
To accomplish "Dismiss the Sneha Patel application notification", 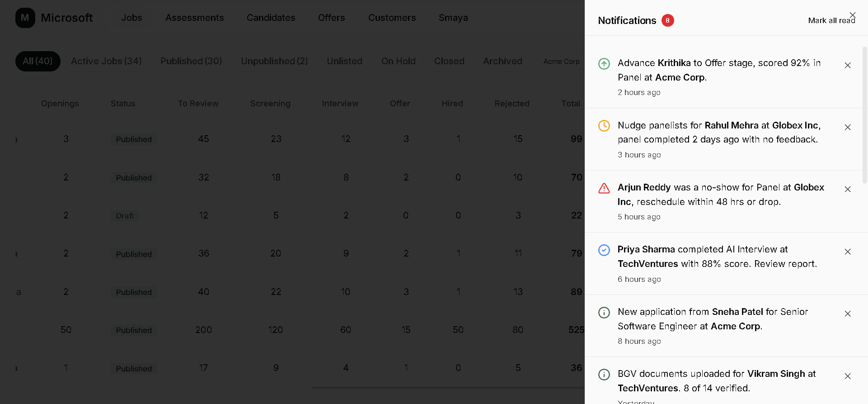I will (x=847, y=314).
